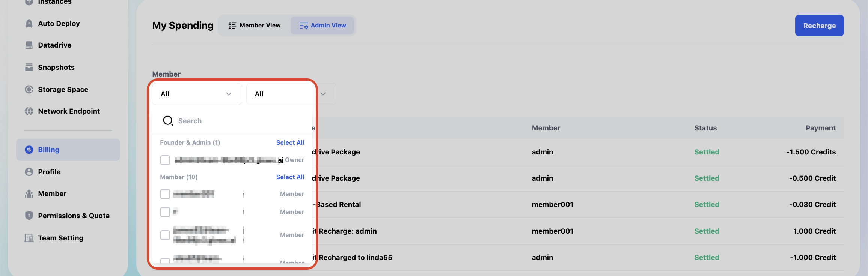Select the Snapshots icon in sidebar

pyautogui.click(x=29, y=67)
